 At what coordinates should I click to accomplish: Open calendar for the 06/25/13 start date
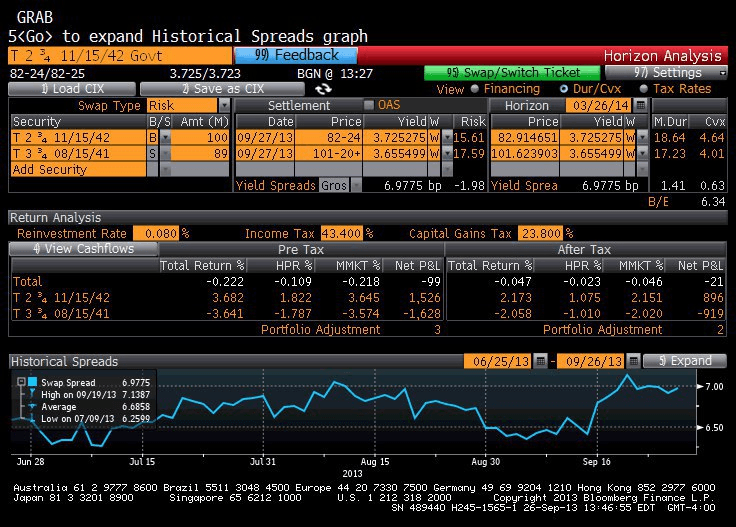[x=540, y=361]
